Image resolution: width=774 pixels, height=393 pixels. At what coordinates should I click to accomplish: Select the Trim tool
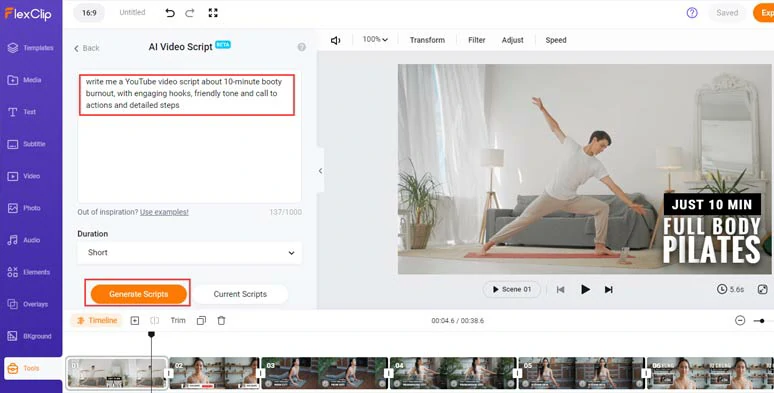click(178, 320)
